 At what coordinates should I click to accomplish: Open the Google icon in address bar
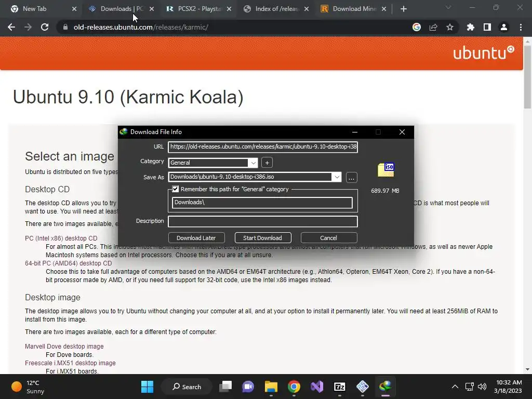[417, 27]
